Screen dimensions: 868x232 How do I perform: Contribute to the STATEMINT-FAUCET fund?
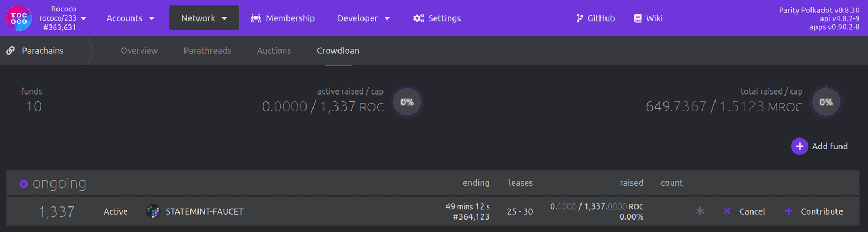814,211
